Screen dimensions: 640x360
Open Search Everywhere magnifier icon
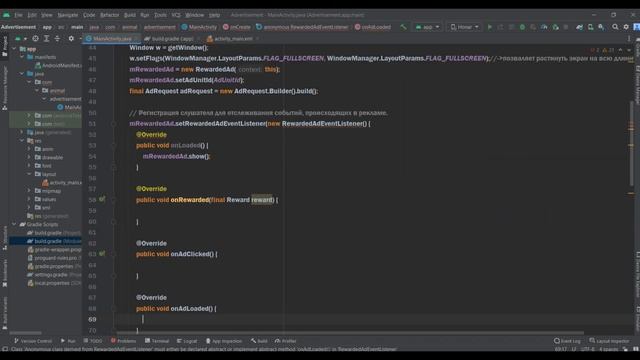(615, 27)
